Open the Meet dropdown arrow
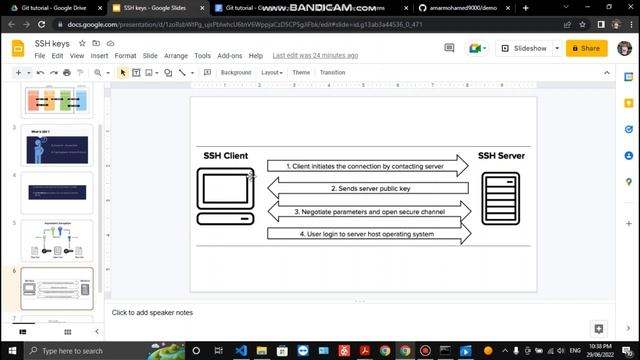Viewport: 640px width, 360px height. click(484, 49)
